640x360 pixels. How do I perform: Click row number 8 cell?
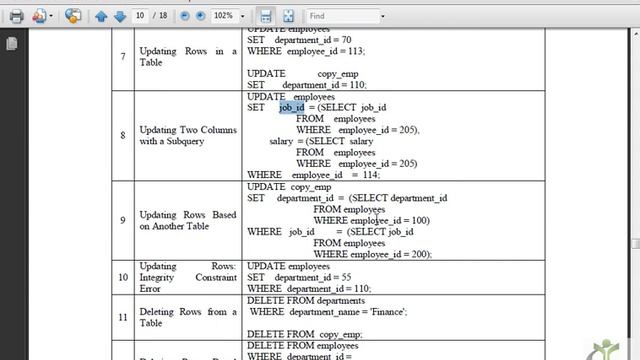pyautogui.click(x=123, y=136)
